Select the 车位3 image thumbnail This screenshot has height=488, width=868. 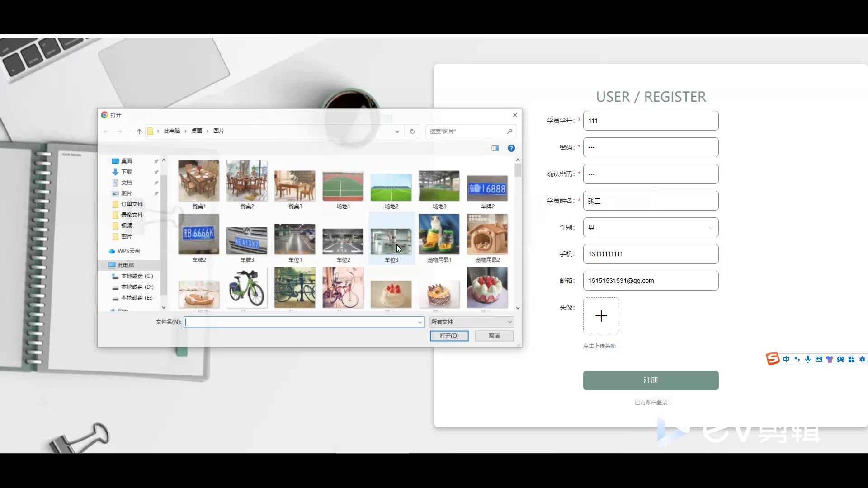point(391,242)
